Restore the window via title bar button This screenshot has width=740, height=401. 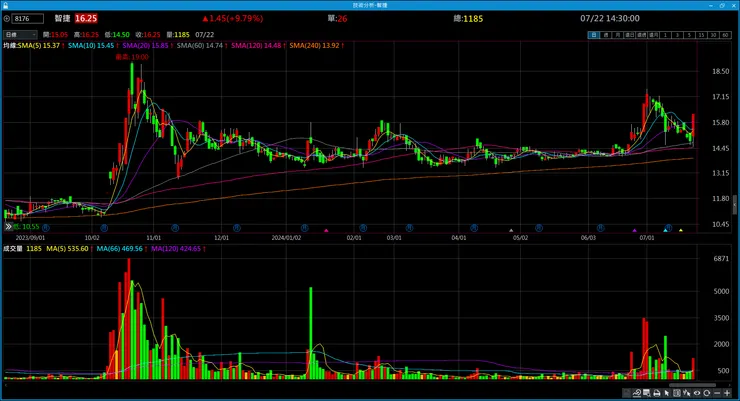(x=722, y=5)
